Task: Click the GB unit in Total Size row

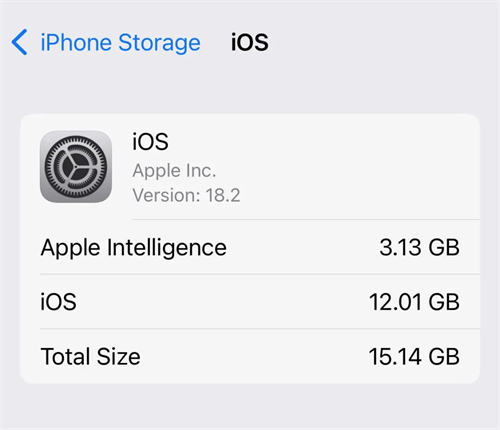Action: pos(444,356)
